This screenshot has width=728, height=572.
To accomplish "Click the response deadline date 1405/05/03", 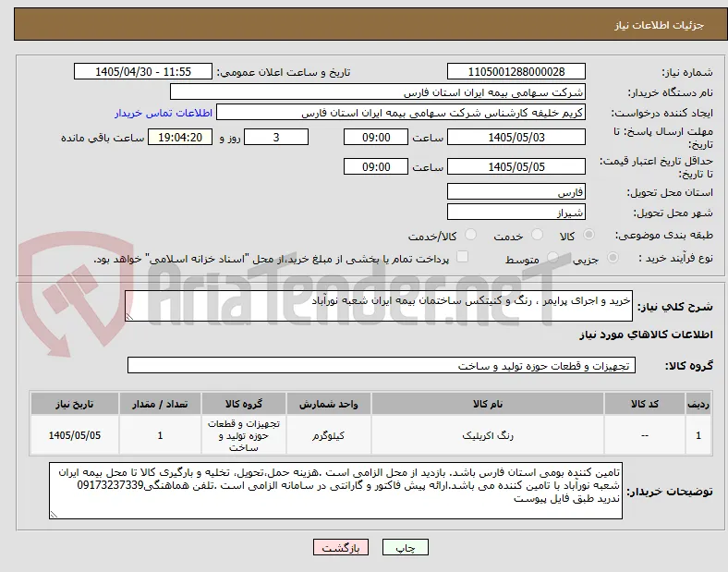I will pyautogui.click(x=516, y=137).
